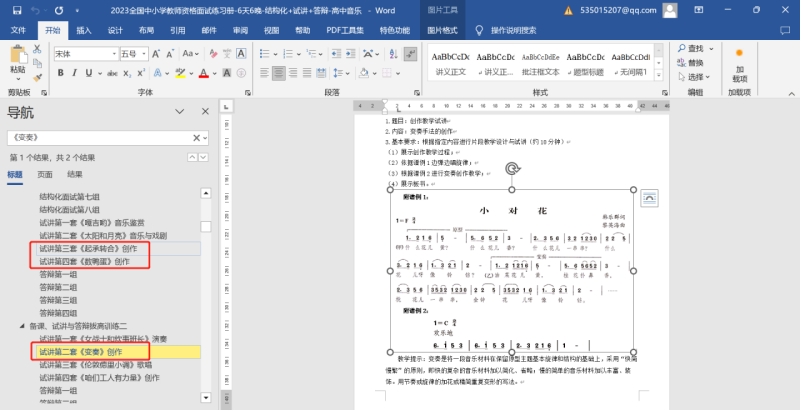This screenshot has width=801, height=411.
Task: Click the Cut scissors icon
Action: (39, 50)
